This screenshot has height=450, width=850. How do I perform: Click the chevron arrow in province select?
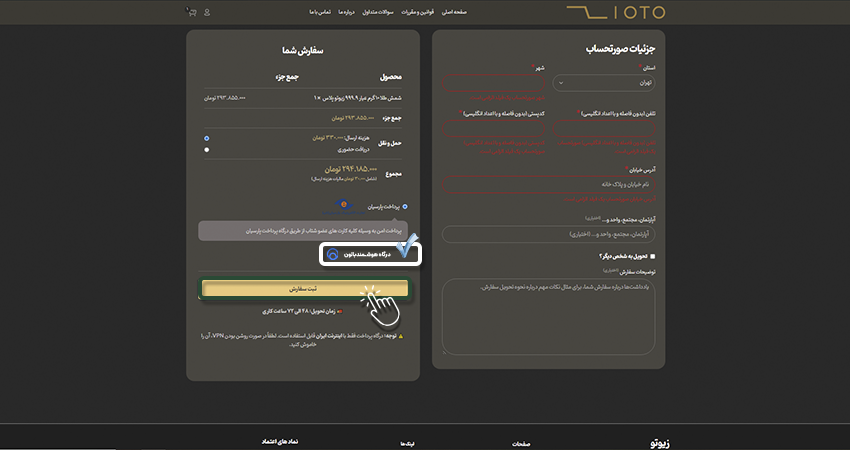coord(561,83)
